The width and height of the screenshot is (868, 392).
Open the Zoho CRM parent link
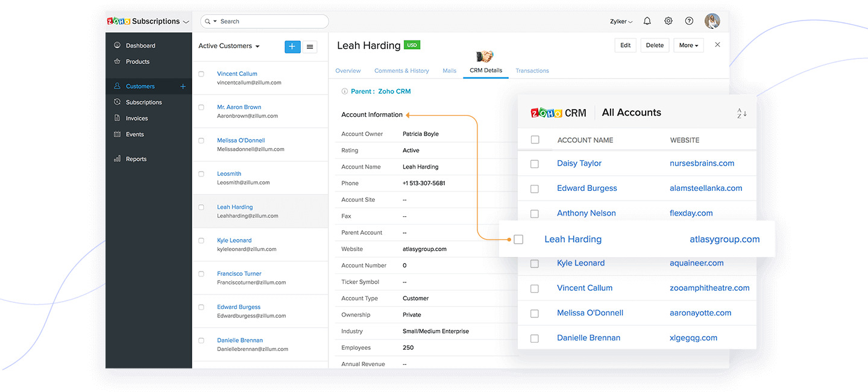pyautogui.click(x=394, y=92)
